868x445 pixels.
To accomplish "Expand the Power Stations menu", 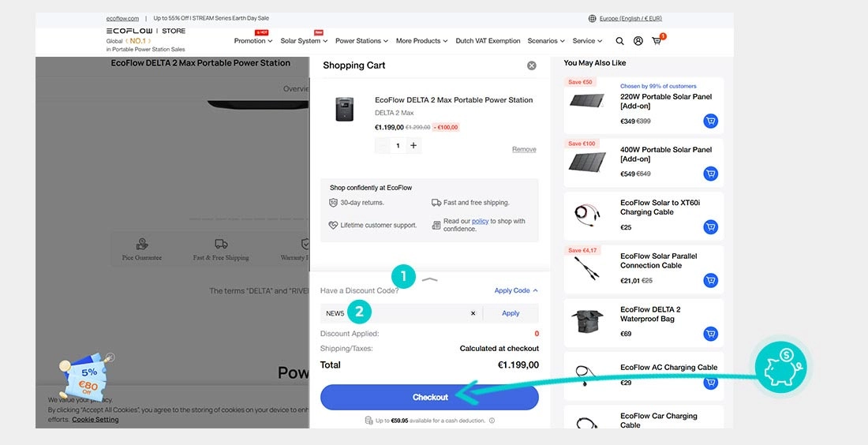I will (361, 41).
